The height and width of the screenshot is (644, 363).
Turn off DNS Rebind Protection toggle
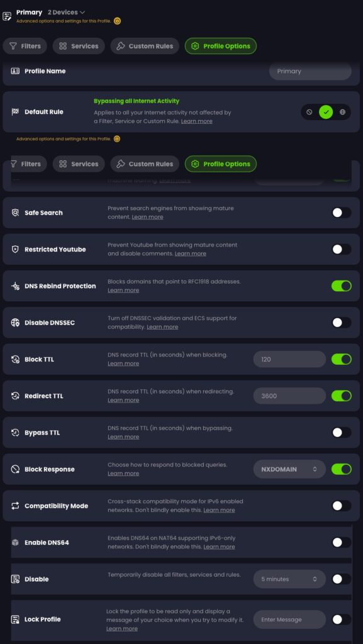pos(341,286)
